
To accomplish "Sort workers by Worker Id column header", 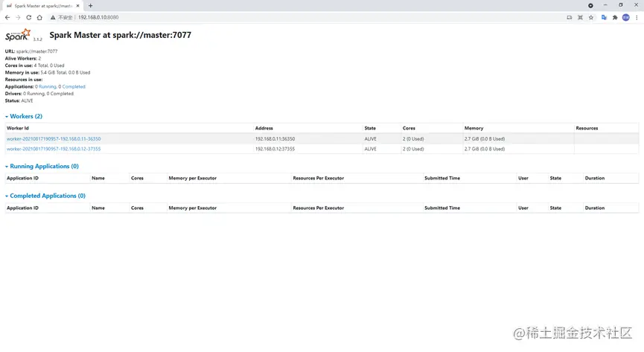I will 18,128.
